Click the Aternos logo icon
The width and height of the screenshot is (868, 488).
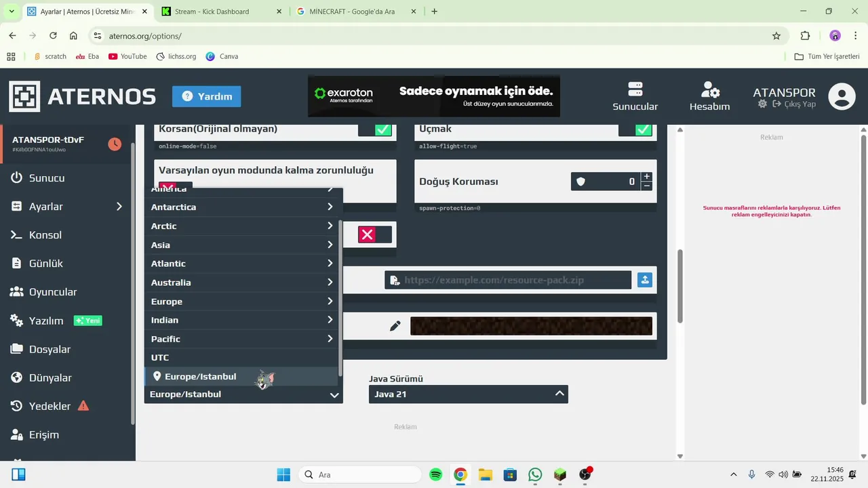24,96
